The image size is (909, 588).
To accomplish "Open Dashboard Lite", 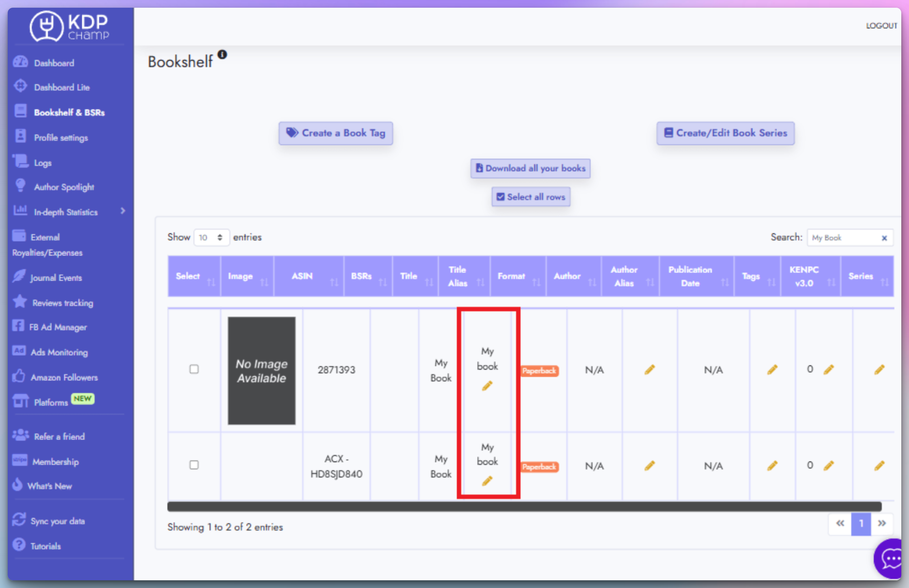I will pos(61,87).
